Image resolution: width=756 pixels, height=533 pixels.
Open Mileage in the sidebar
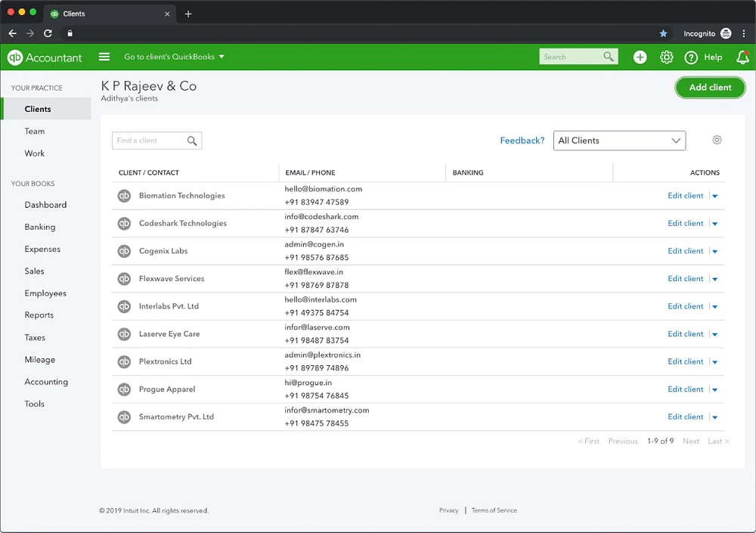tap(40, 360)
